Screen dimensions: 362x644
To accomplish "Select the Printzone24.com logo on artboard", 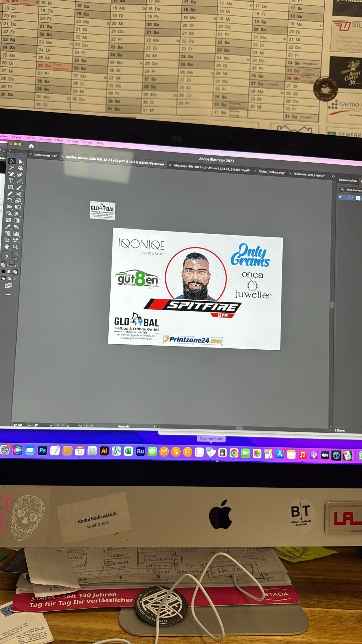I will pyautogui.click(x=193, y=340).
